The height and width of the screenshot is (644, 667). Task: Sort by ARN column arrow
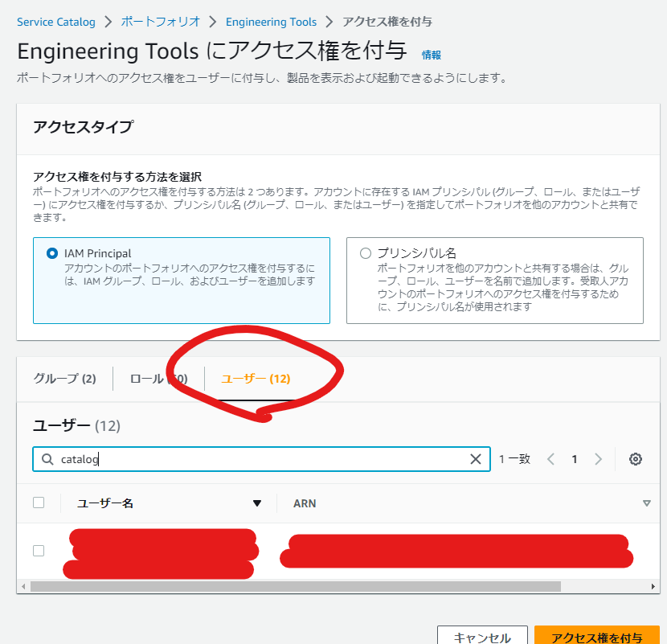[x=647, y=503]
